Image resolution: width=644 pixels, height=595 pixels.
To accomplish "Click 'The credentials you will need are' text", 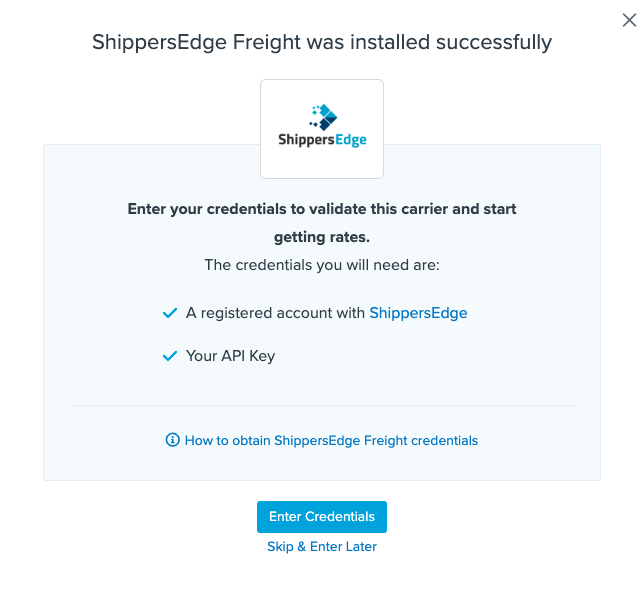I will (x=322, y=265).
